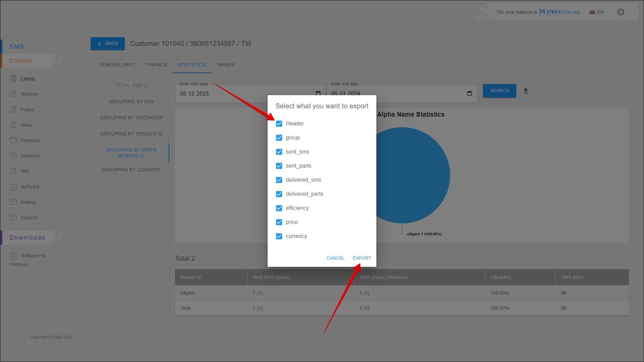Open start date calendar picker icon

(x=318, y=94)
